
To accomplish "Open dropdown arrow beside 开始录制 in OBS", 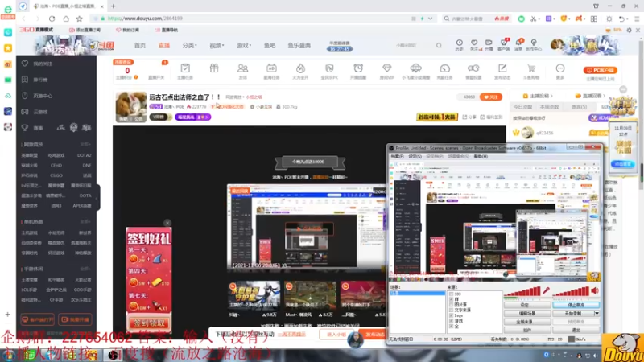I will coord(597,313).
